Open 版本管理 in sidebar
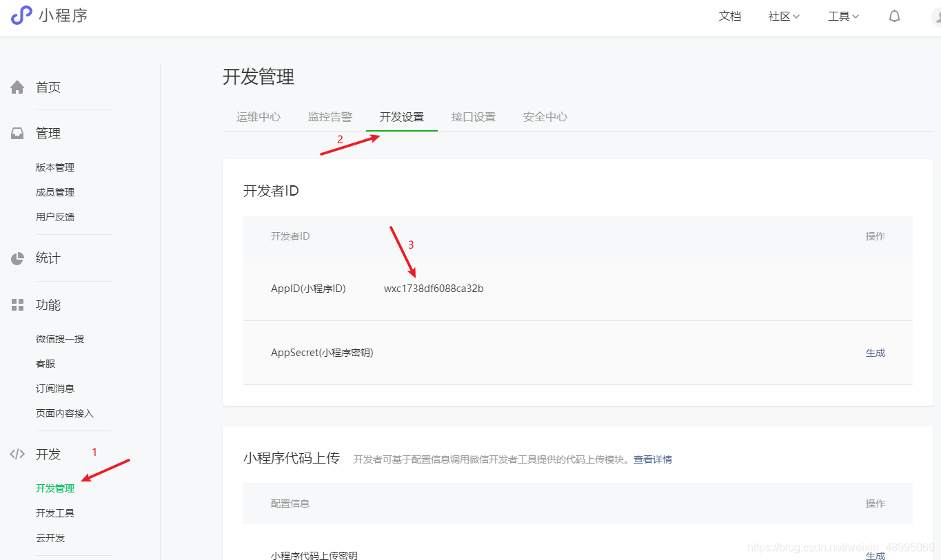This screenshot has width=941, height=560. 55,167
